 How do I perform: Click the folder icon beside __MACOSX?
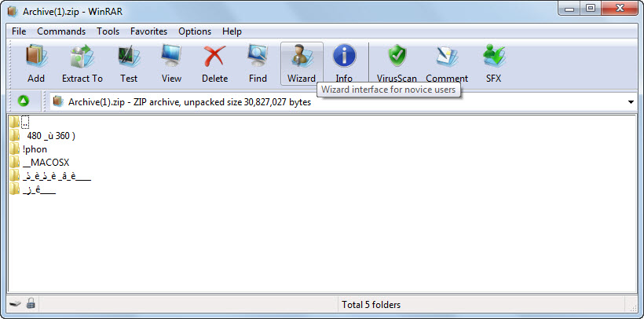[15, 163]
